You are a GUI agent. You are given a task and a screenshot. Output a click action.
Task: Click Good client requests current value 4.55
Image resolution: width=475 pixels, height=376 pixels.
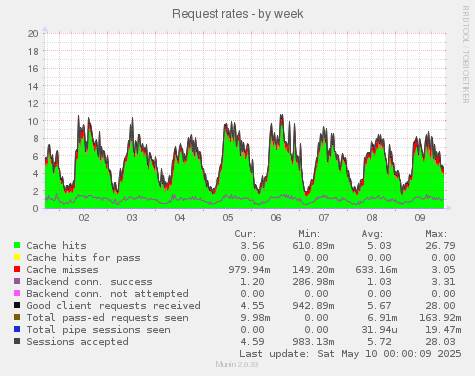tap(252, 306)
